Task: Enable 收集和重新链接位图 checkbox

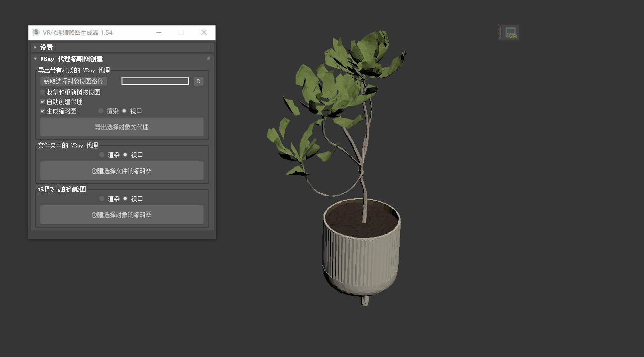Action: pos(43,92)
